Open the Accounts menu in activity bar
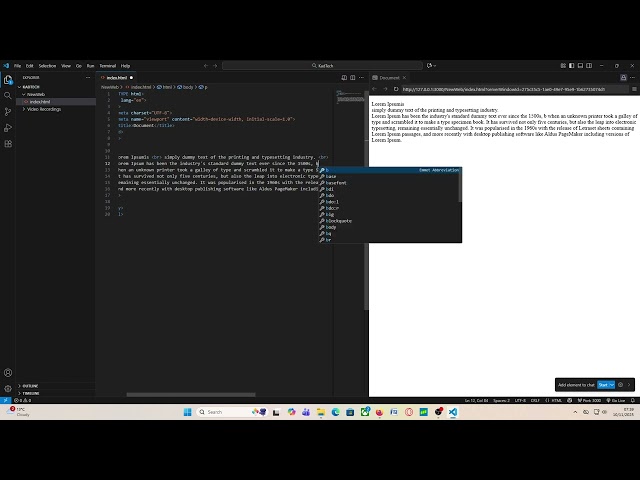Image resolution: width=640 pixels, height=480 pixels. 8,373
